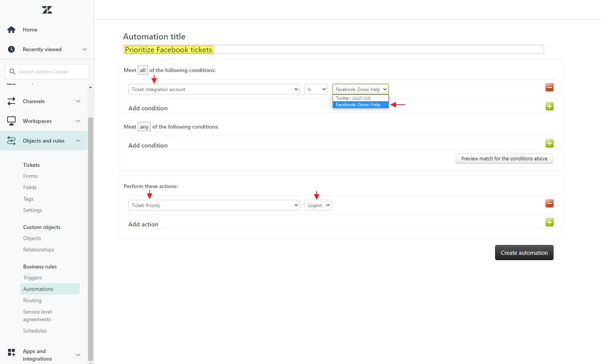Open Tags under Tickets
The width and height of the screenshot is (601, 364).
click(x=28, y=199)
